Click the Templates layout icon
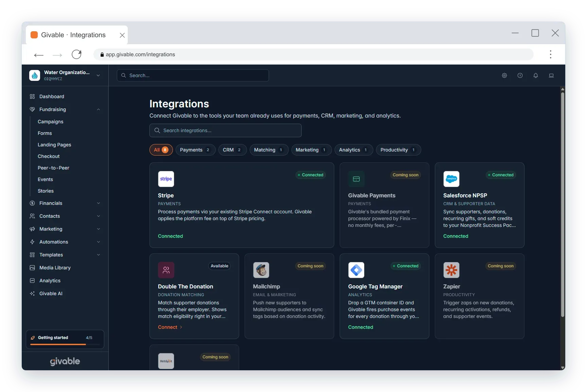The height and width of the screenshot is (392, 587). pyautogui.click(x=32, y=255)
